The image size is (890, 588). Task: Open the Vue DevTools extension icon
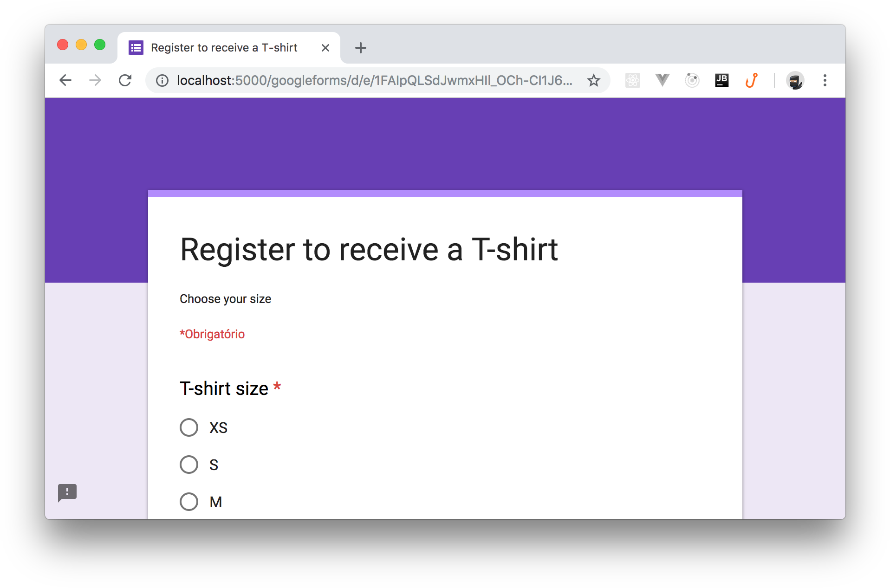click(x=662, y=80)
